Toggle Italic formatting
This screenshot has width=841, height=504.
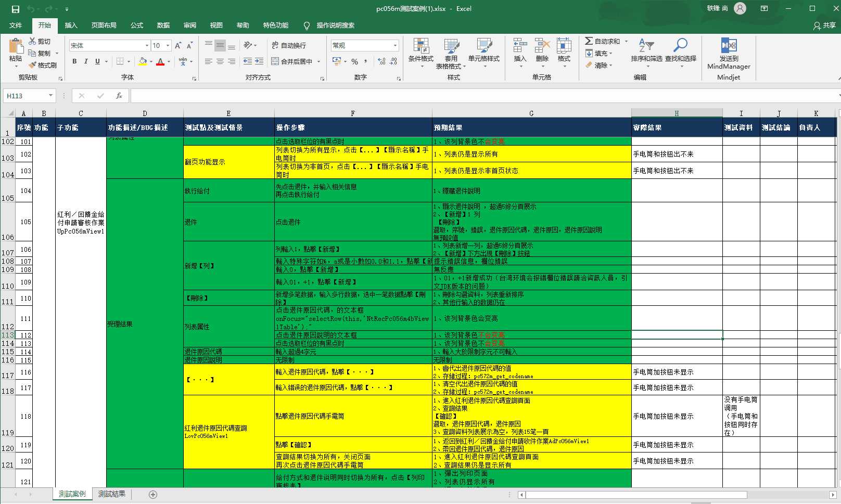click(86, 61)
